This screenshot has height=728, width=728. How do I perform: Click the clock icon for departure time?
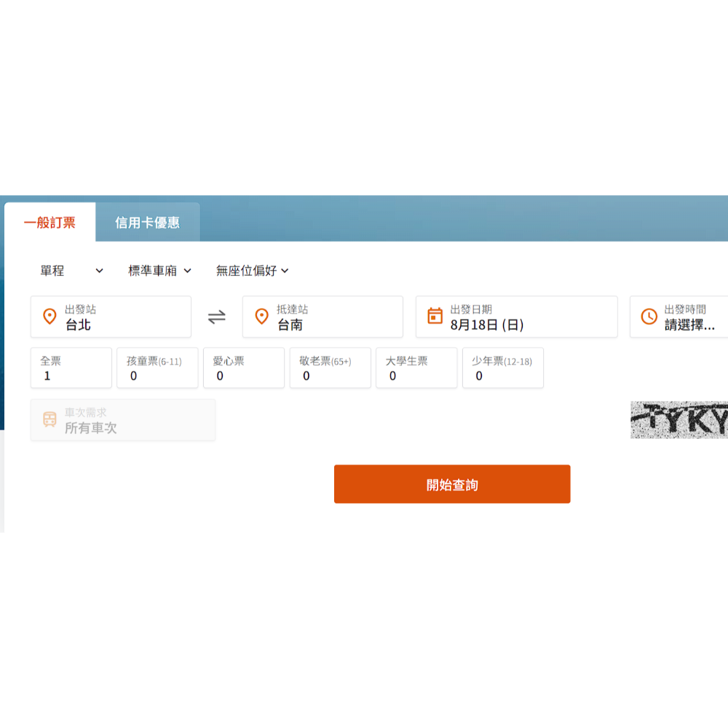(x=649, y=317)
